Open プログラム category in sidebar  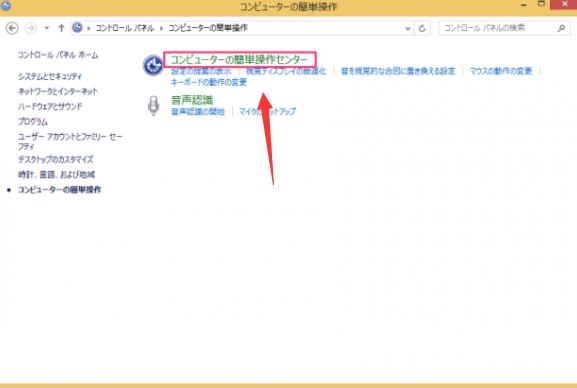[33, 121]
